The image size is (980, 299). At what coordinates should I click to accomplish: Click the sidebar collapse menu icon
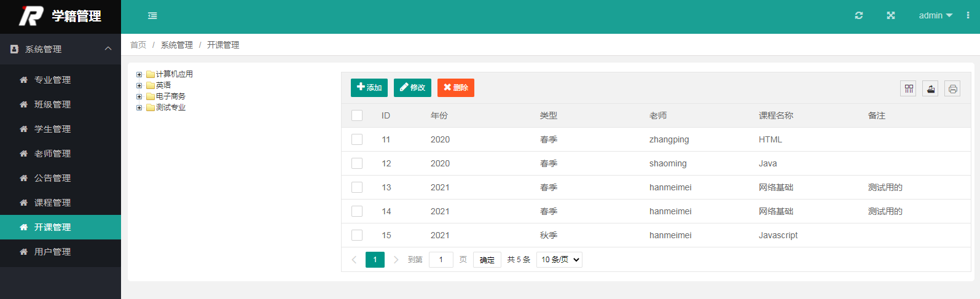click(x=152, y=16)
